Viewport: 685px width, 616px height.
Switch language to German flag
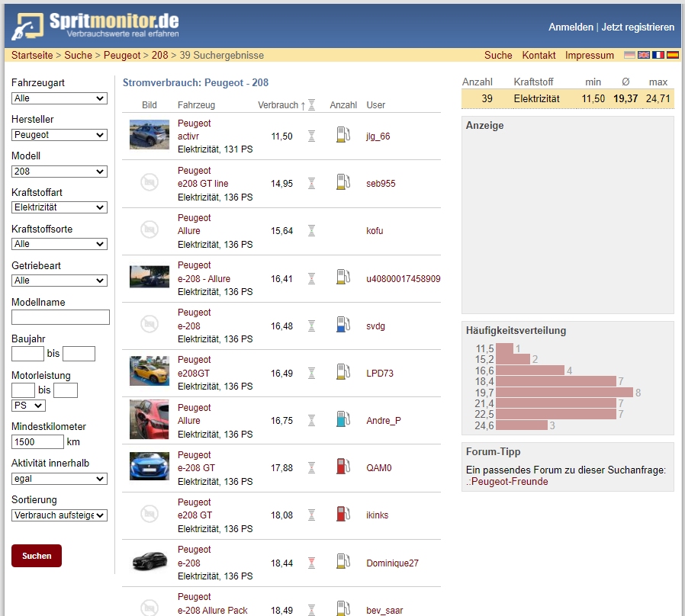click(629, 55)
